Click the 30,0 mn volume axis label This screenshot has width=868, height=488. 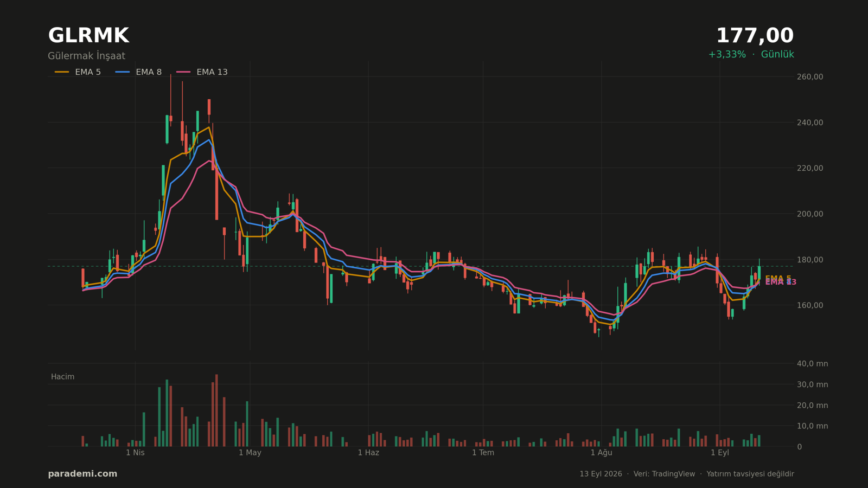(812, 384)
